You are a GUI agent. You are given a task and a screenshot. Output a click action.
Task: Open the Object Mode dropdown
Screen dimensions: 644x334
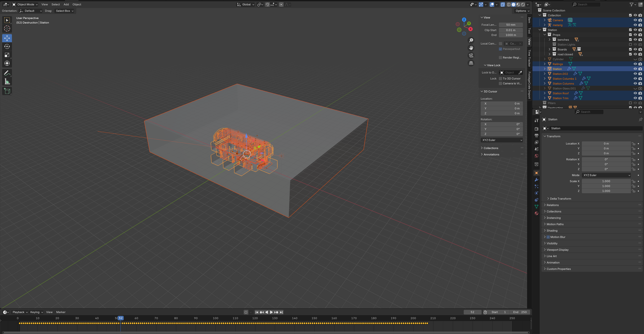click(25, 4)
